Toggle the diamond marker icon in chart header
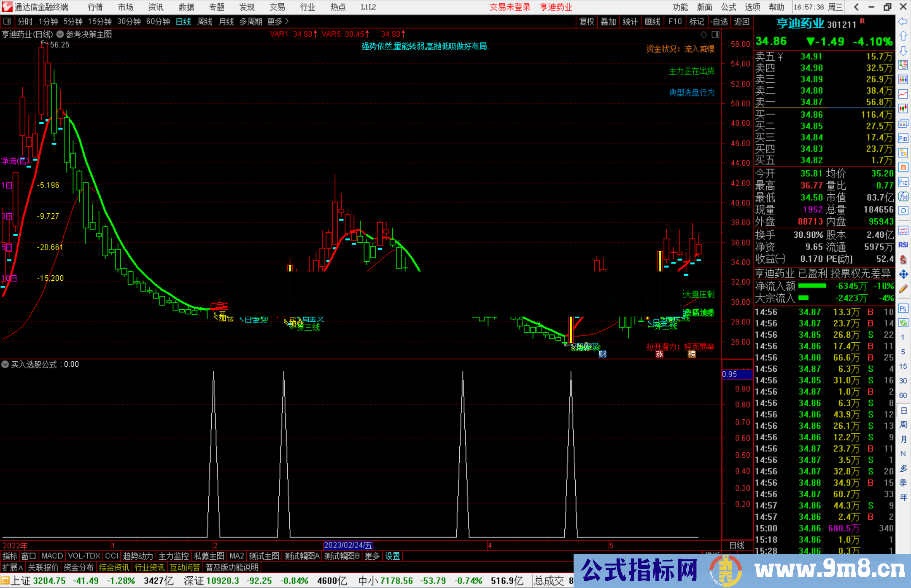Image resolution: width=911 pixels, height=588 pixels. [703, 34]
